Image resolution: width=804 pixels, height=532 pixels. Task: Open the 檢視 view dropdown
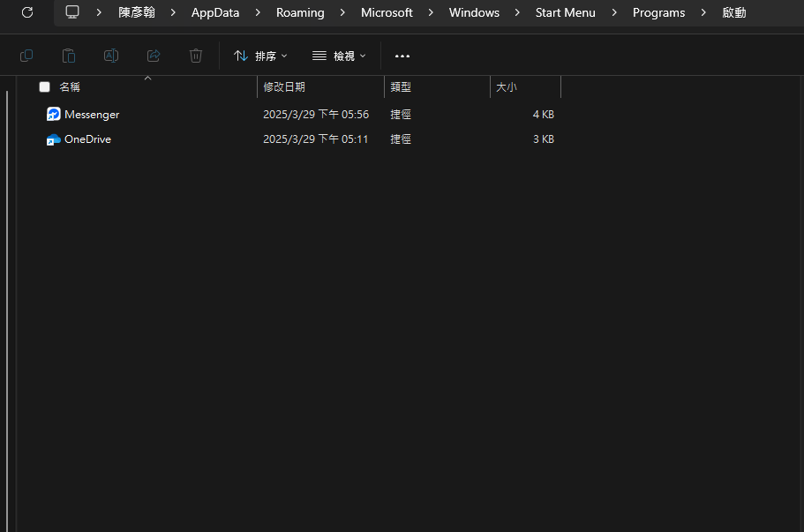(339, 56)
